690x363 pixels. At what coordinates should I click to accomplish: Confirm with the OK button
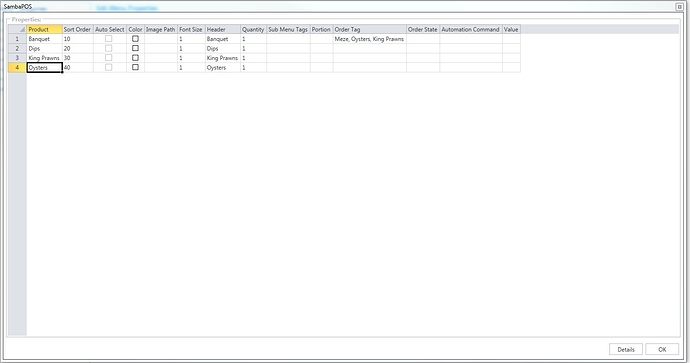662,349
